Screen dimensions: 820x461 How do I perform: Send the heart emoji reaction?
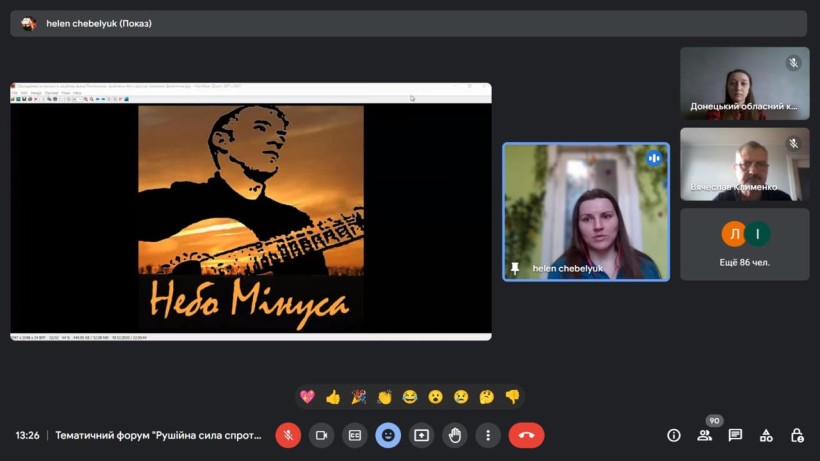[x=308, y=397]
